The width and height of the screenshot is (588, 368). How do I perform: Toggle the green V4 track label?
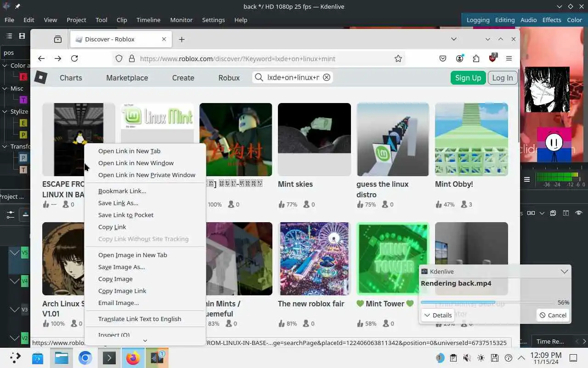pos(25,281)
